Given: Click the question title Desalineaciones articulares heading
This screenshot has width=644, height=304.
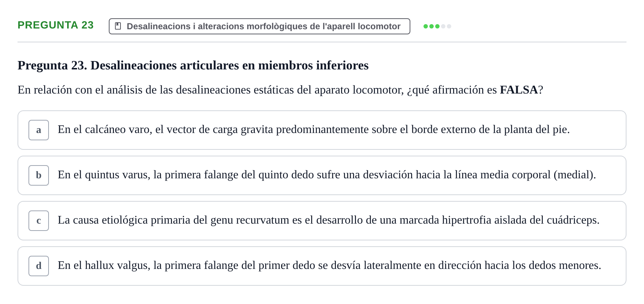Looking at the screenshot, I should pyautogui.click(x=193, y=65).
